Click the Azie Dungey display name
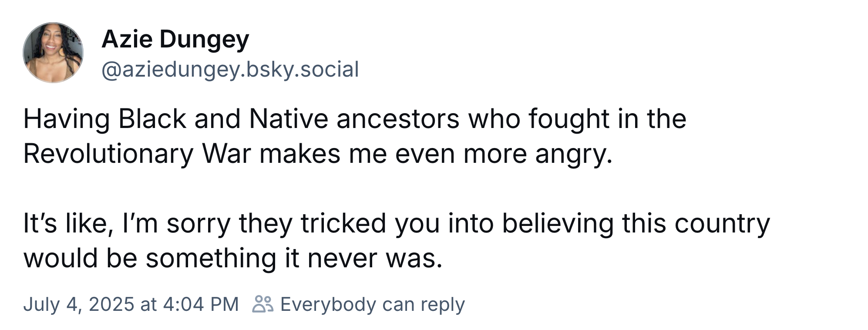Screen dimensions: 868x330 pos(175,40)
